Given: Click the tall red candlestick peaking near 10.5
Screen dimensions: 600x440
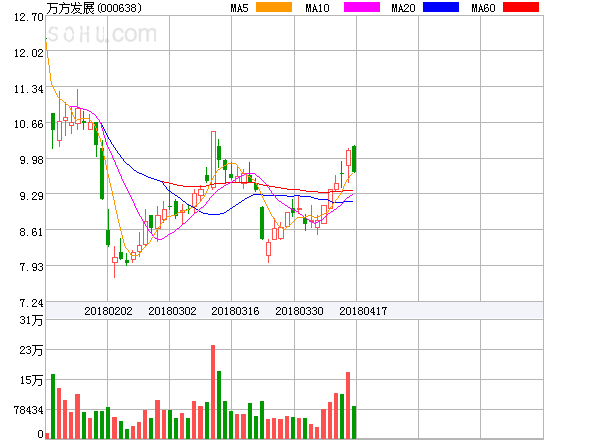Looking at the screenshot, I should [213, 159].
